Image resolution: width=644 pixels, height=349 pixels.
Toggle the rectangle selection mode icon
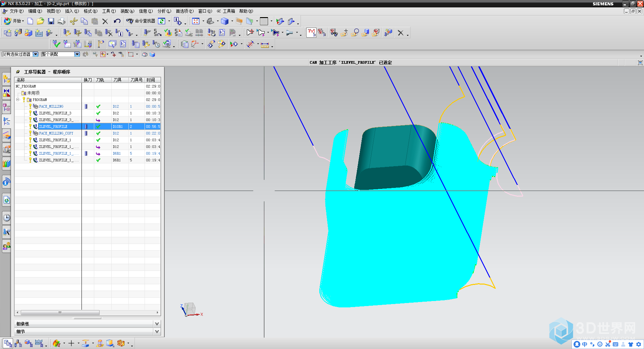(131, 54)
